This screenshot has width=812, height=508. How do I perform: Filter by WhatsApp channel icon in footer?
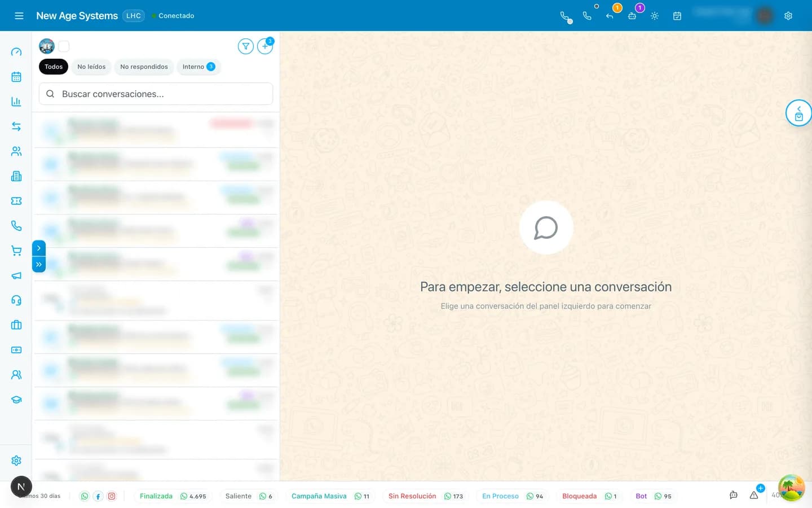pyautogui.click(x=85, y=496)
